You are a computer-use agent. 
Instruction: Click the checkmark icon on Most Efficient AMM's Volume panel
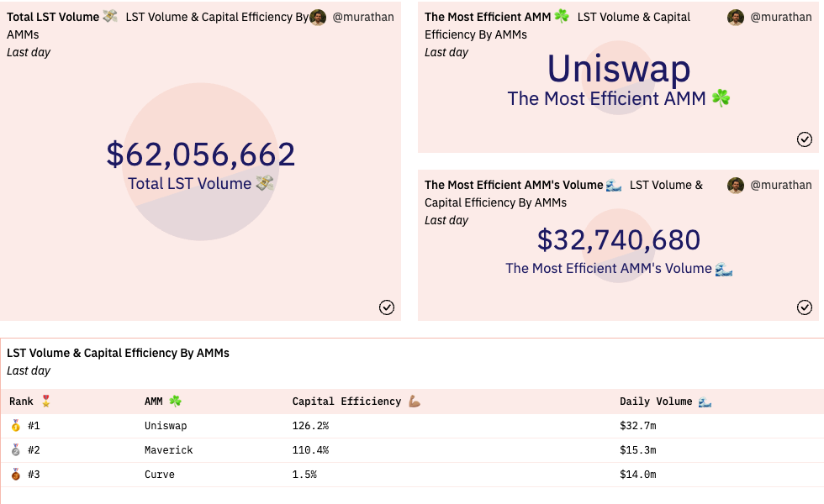805,307
